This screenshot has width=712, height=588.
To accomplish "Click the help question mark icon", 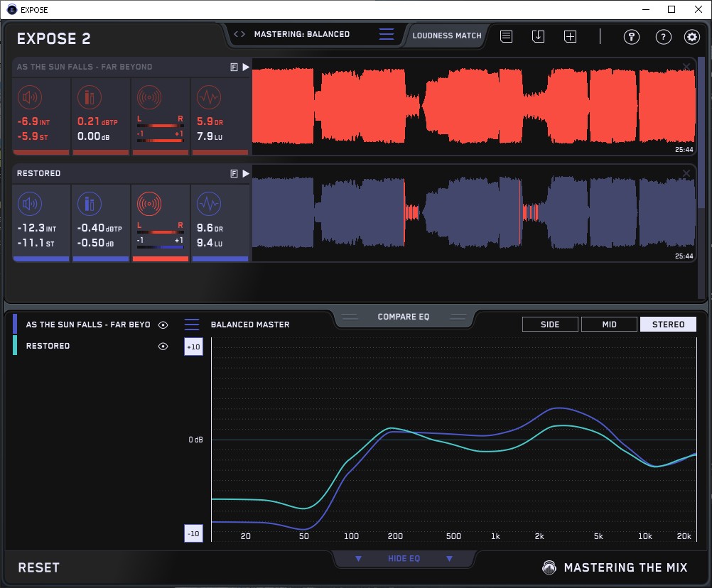I will (x=663, y=37).
